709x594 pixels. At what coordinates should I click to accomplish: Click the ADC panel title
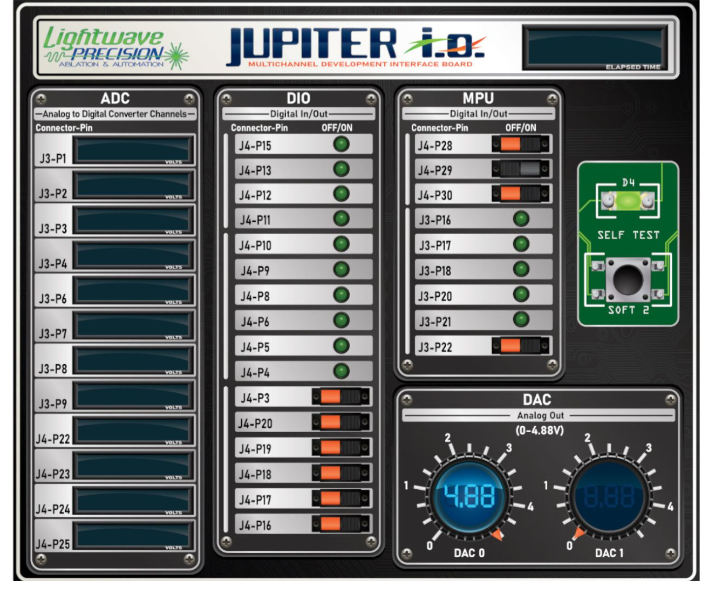[115, 98]
